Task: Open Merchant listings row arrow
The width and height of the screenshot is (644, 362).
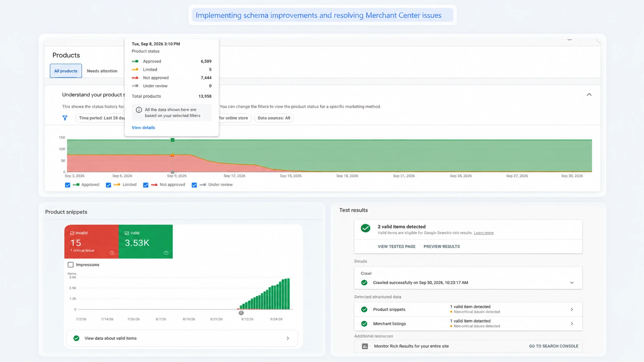Action: tap(572, 324)
